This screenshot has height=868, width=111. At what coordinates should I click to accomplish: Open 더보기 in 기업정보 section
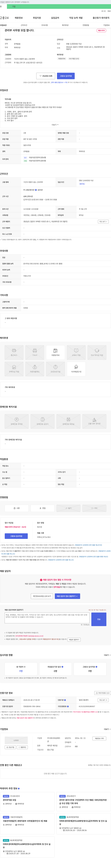pos(107,729)
